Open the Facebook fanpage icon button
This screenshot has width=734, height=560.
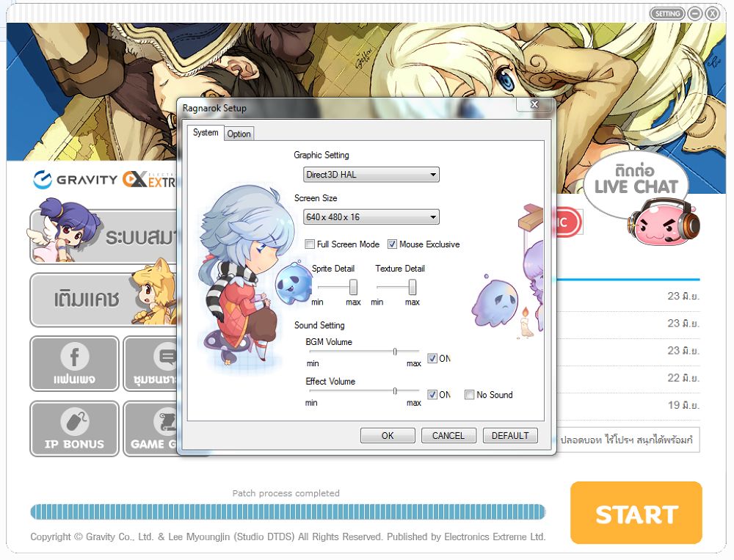click(74, 364)
